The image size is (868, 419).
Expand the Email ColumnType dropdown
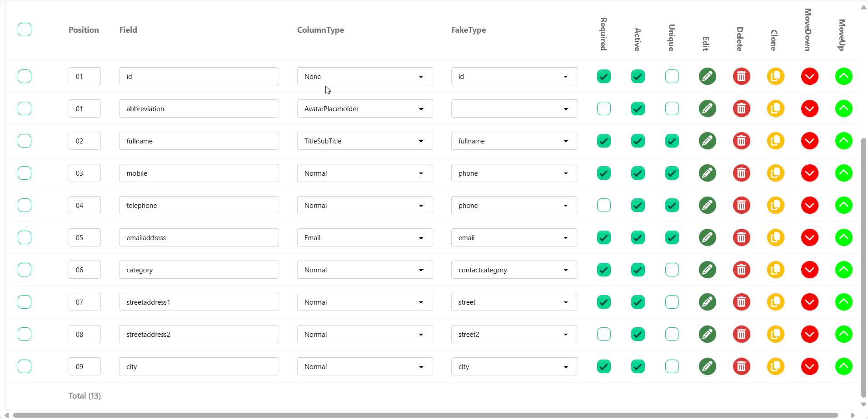point(364,237)
